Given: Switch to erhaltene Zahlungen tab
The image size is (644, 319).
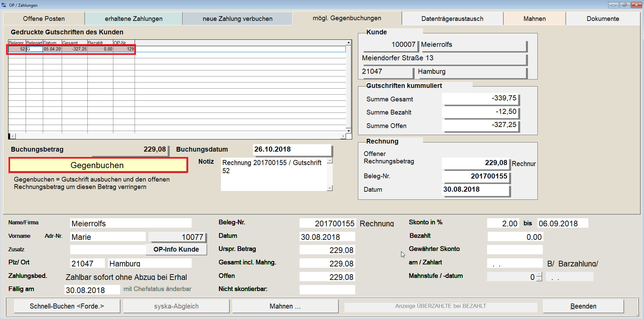Looking at the screenshot, I should pyautogui.click(x=134, y=19).
